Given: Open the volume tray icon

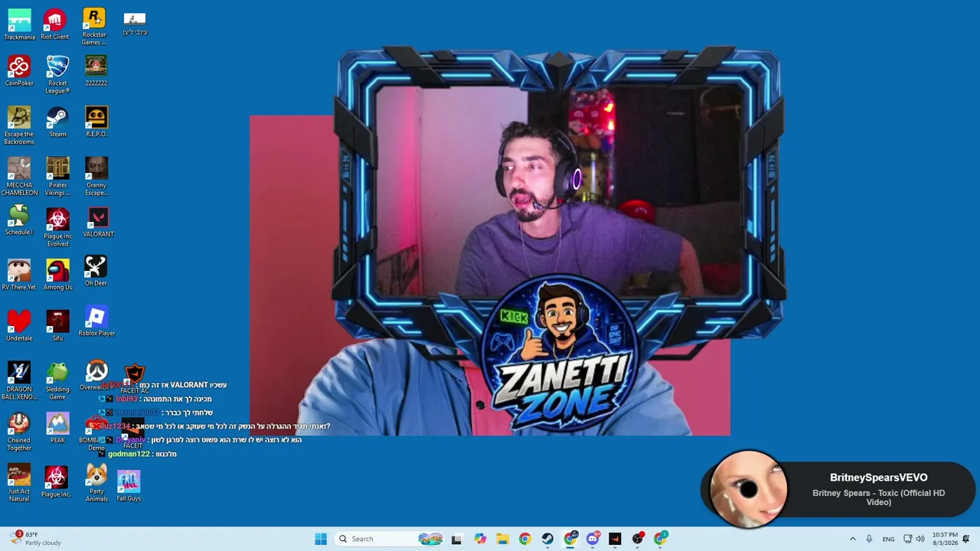Looking at the screenshot, I should [x=922, y=539].
